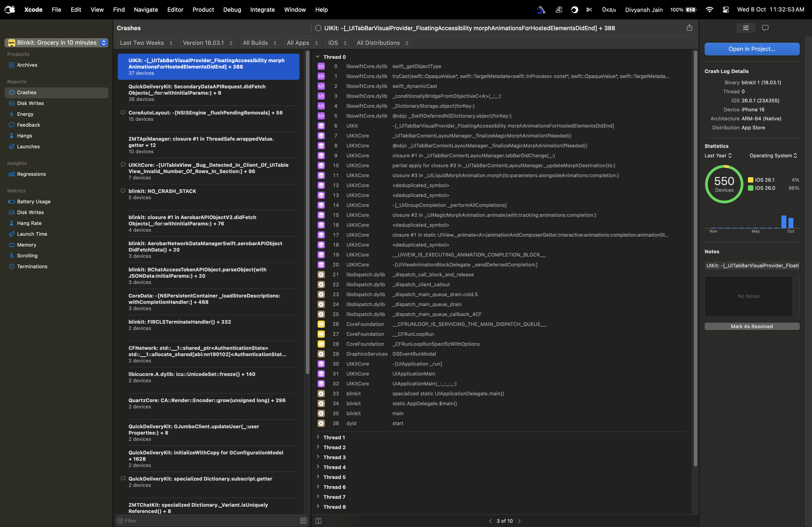Collapse the Thread 0 disclosure arrow
The image size is (812, 527).
[x=318, y=57]
